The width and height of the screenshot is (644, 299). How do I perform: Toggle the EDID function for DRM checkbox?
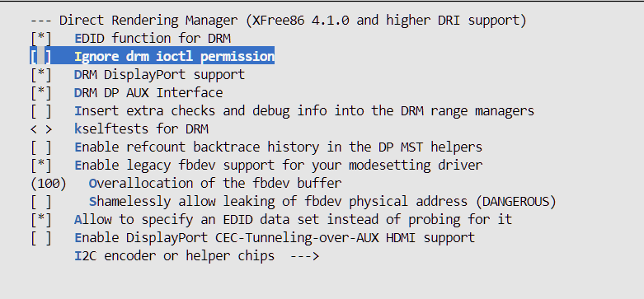coord(41,39)
